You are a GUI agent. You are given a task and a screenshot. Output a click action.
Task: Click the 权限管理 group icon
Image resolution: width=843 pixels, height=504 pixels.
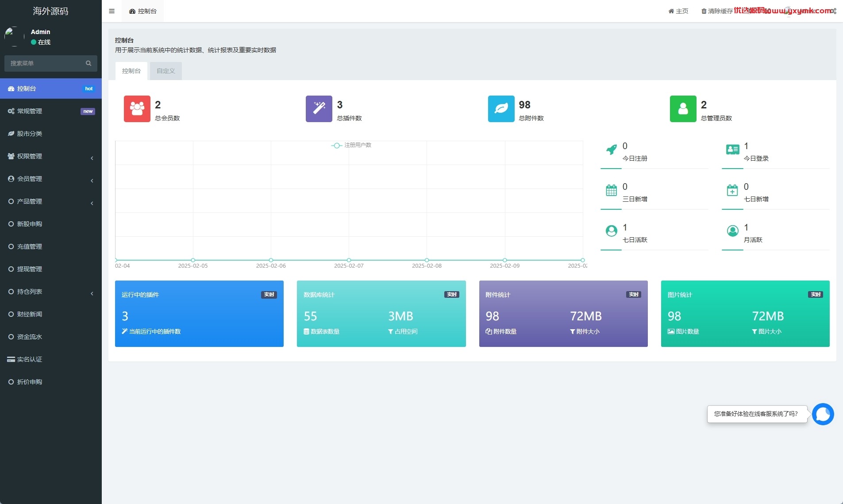point(11,156)
